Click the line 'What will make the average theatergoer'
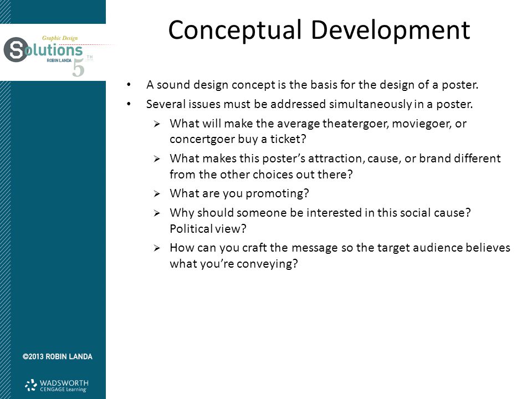The width and height of the screenshot is (532, 399). (318, 124)
